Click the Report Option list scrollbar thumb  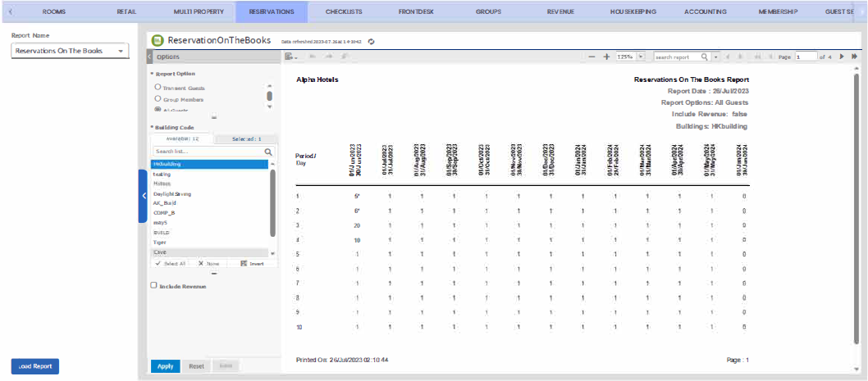click(270, 96)
